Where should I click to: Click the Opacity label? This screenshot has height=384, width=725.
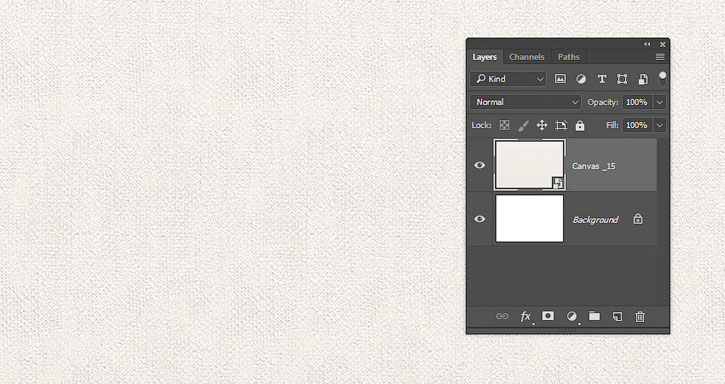pos(602,102)
